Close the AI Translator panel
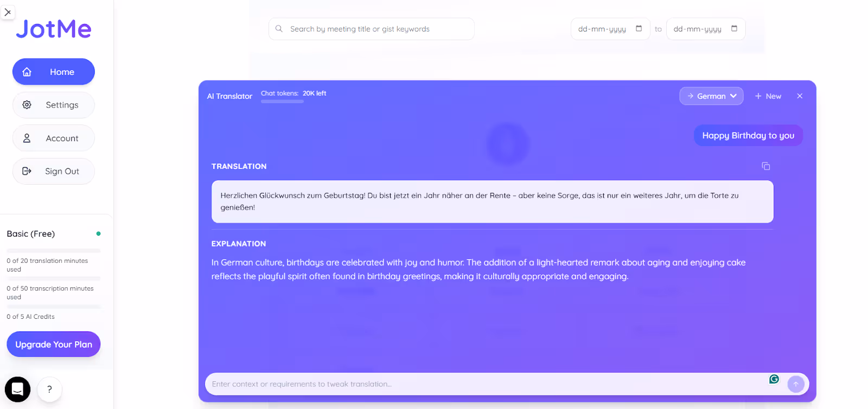The width and height of the screenshot is (868, 409). click(x=800, y=96)
